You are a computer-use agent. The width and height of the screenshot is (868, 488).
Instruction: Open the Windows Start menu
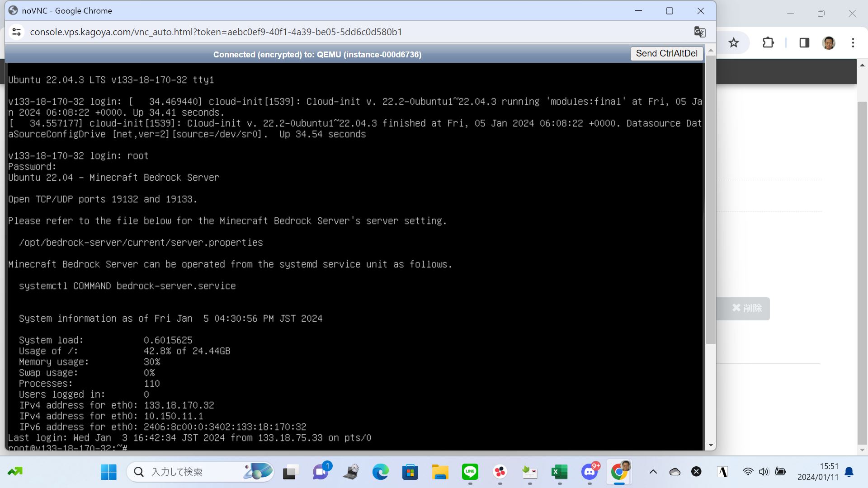108,472
